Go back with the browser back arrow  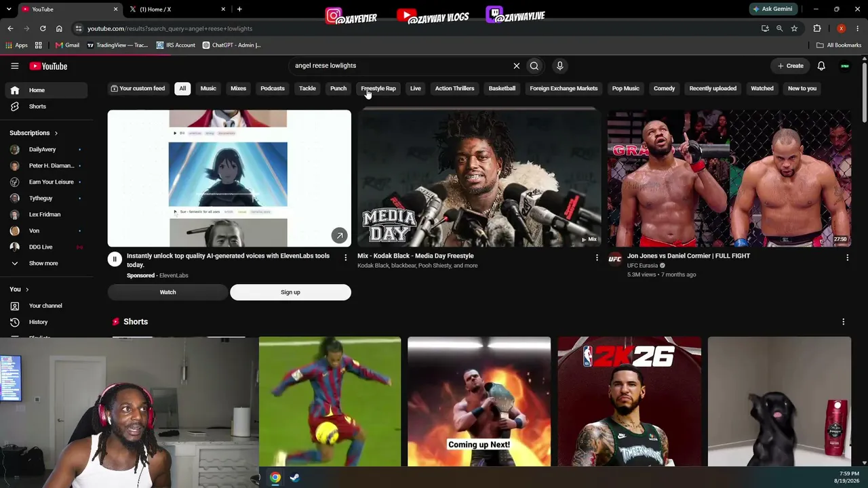pos(10,28)
